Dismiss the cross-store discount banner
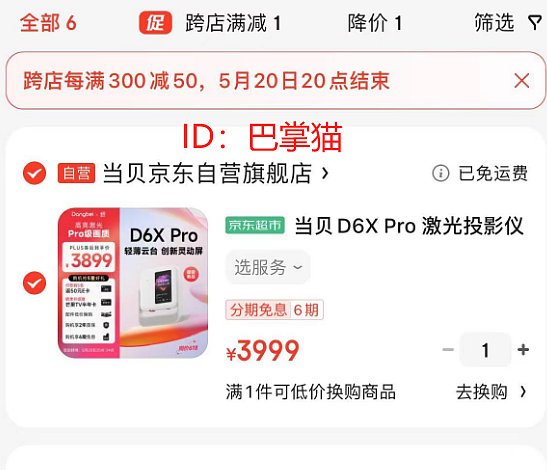 (522, 81)
